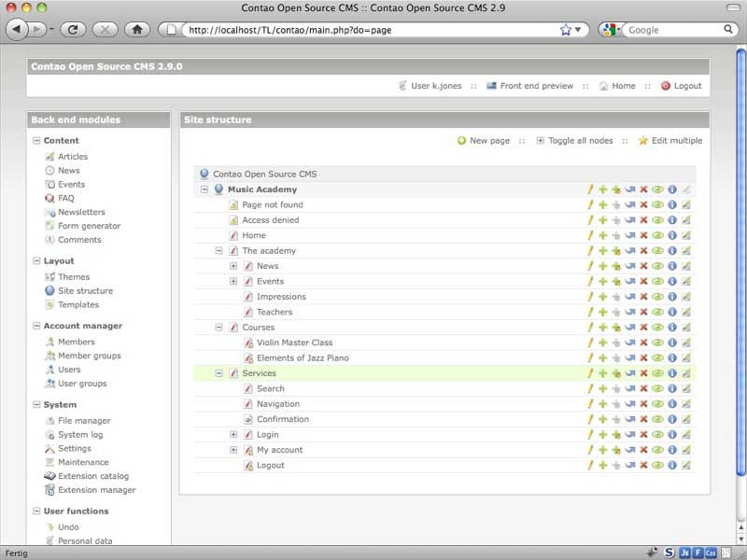This screenshot has height=560, width=747.
Task: Select the Violin Master Class page
Action: pyautogui.click(x=294, y=343)
